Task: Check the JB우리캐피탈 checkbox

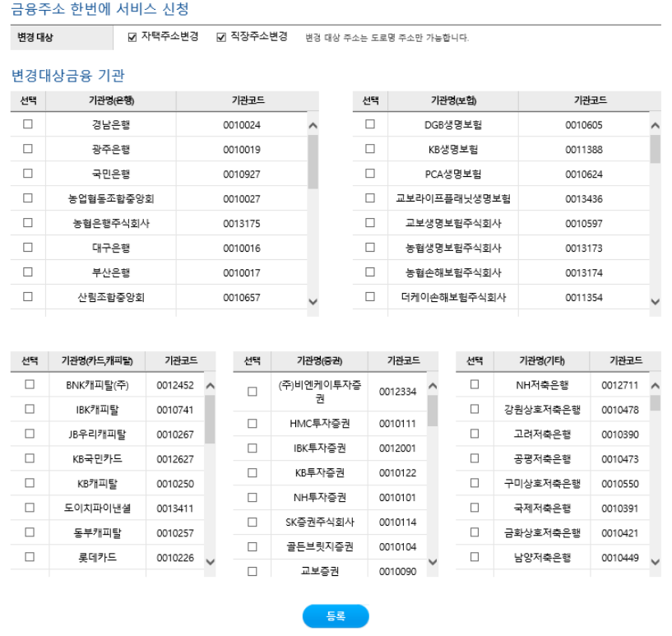Action: tap(30, 434)
